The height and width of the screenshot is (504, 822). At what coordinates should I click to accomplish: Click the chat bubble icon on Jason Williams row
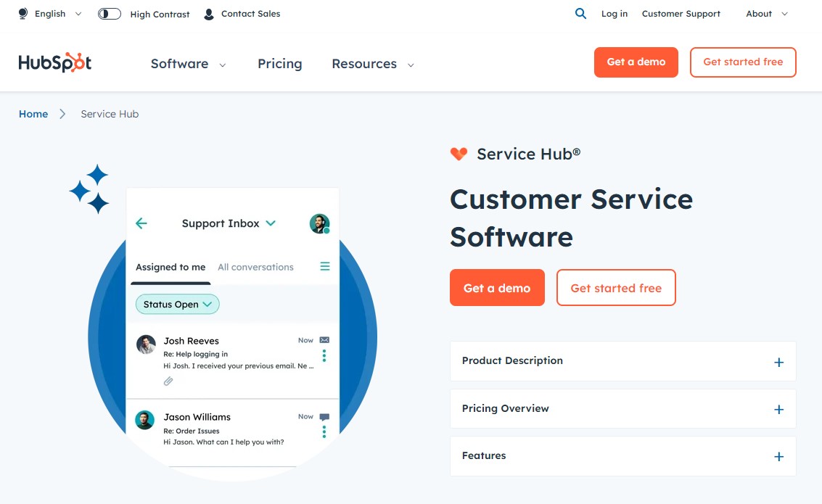tap(324, 416)
